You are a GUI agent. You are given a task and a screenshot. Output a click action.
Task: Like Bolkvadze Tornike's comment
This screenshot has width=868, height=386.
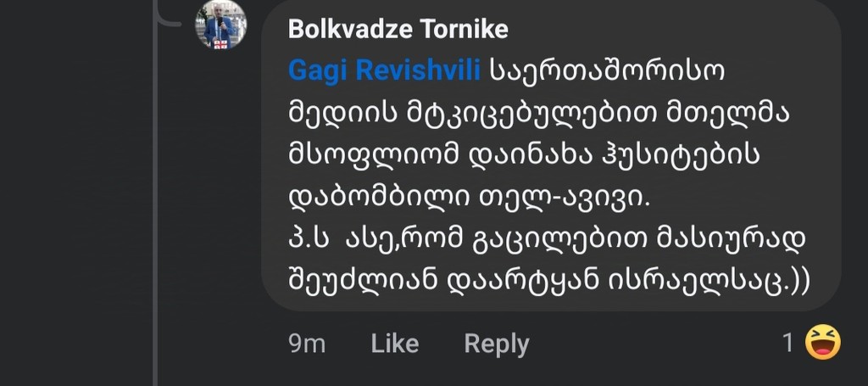coord(395,344)
